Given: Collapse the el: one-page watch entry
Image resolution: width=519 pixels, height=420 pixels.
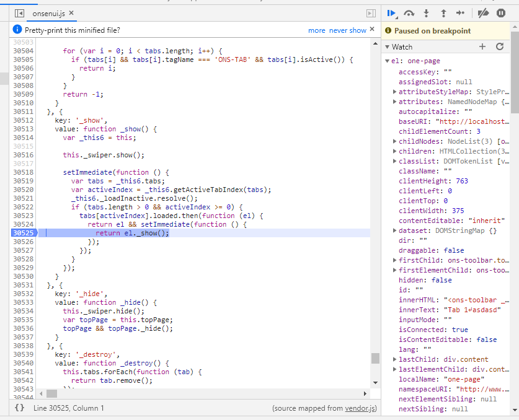Looking at the screenshot, I should (387, 61).
